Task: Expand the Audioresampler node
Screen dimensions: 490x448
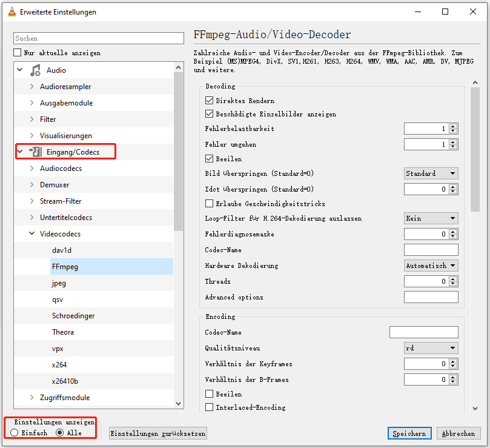Action: pos(32,86)
